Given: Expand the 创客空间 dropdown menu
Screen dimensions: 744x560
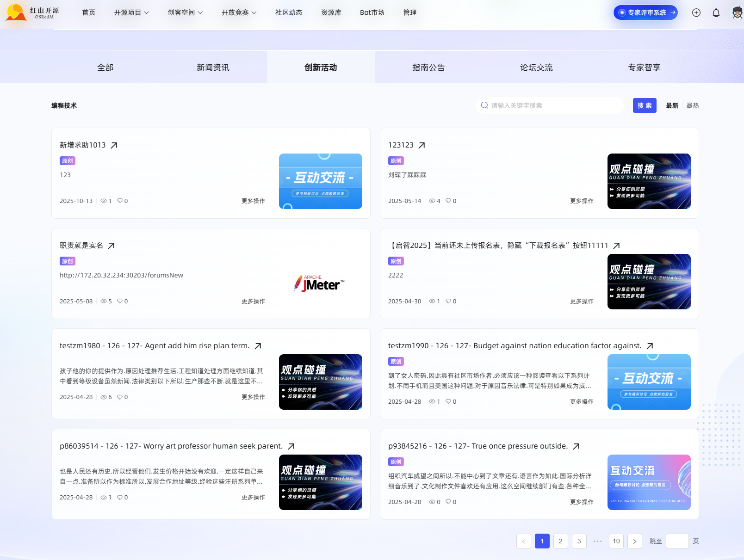Looking at the screenshot, I should point(185,12).
